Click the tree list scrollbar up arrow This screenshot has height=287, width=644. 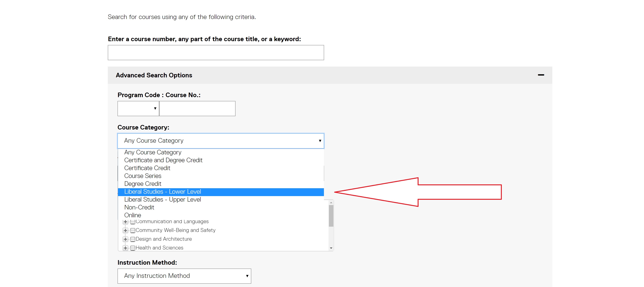[x=331, y=202]
